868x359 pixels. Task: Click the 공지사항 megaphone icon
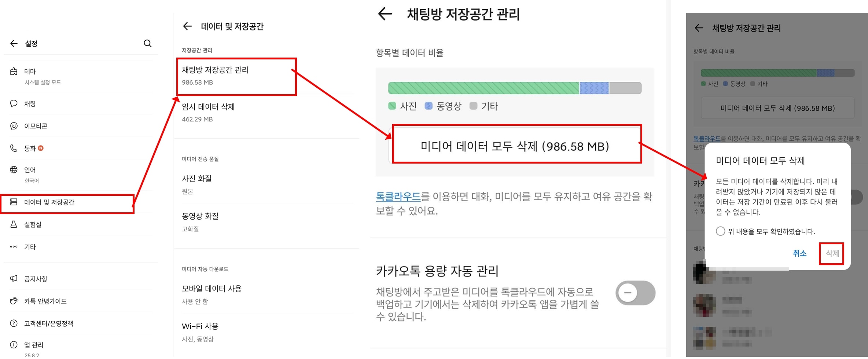point(14,279)
